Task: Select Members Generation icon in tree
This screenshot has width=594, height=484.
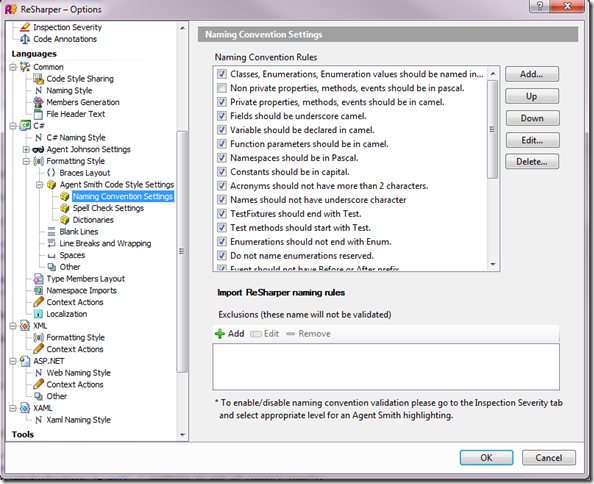Action: point(38,102)
